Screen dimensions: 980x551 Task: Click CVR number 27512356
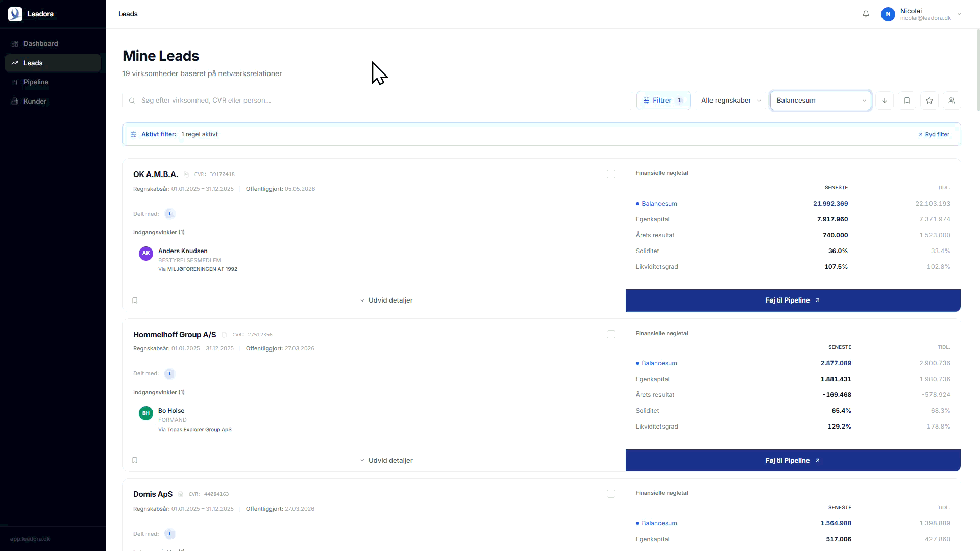pyautogui.click(x=260, y=335)
